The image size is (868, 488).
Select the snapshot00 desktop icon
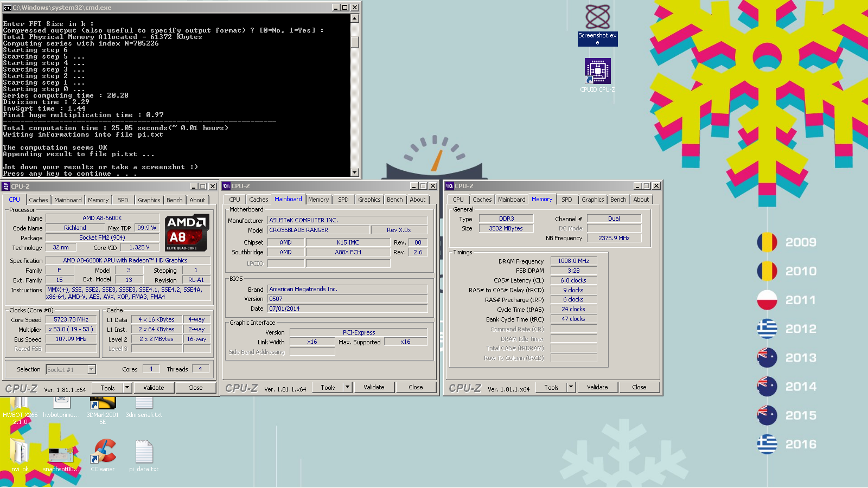61,459
